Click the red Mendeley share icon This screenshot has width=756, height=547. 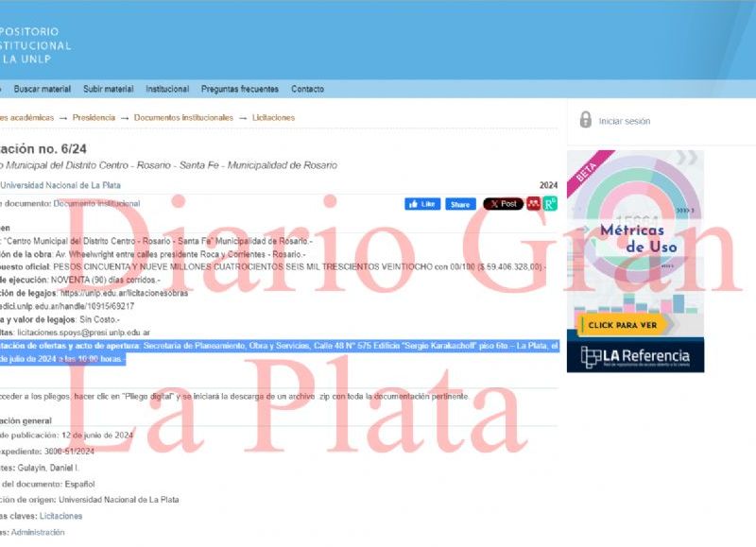[x=533, y=204]
